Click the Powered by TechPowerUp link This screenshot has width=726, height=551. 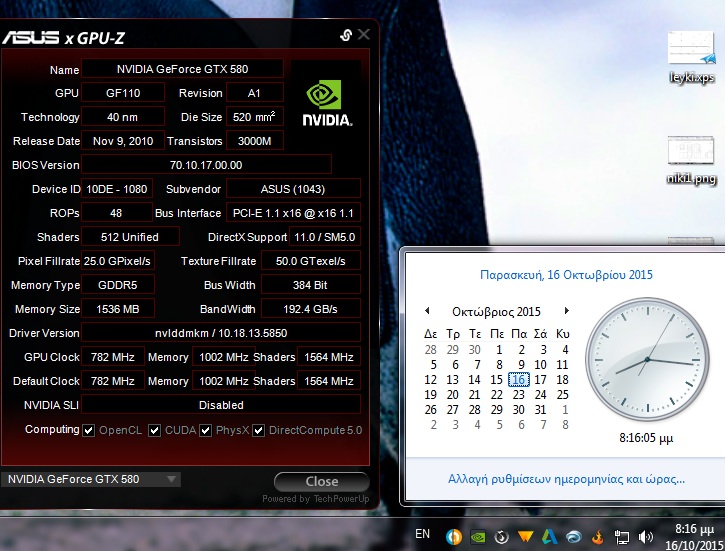click(x=316, y=499)
